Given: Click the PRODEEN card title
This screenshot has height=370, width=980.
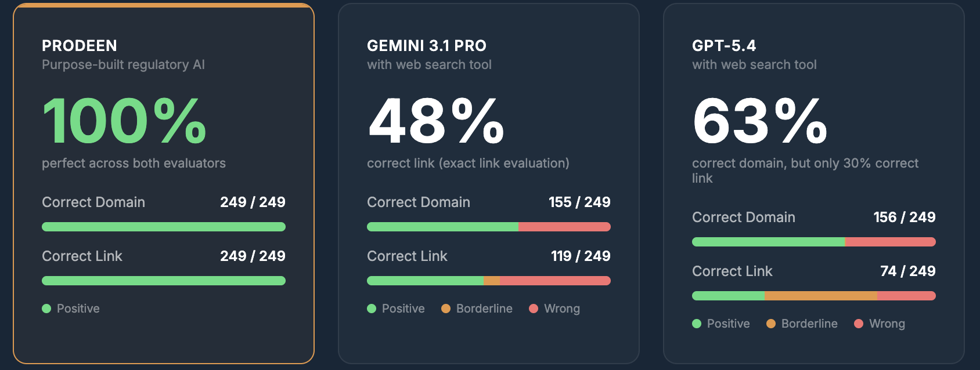Looking at the screenshot, I should click(80, 46).
